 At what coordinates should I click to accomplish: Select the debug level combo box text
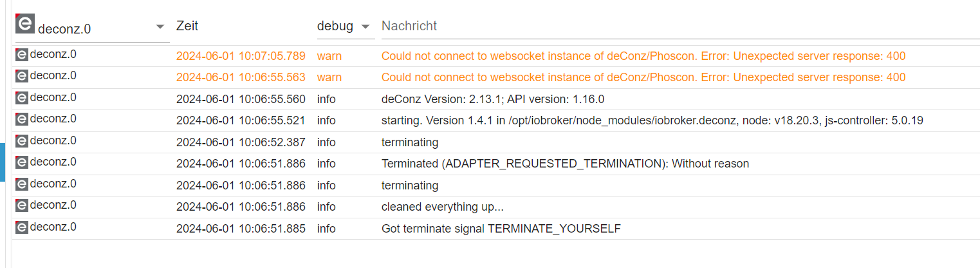coord(335,26)
